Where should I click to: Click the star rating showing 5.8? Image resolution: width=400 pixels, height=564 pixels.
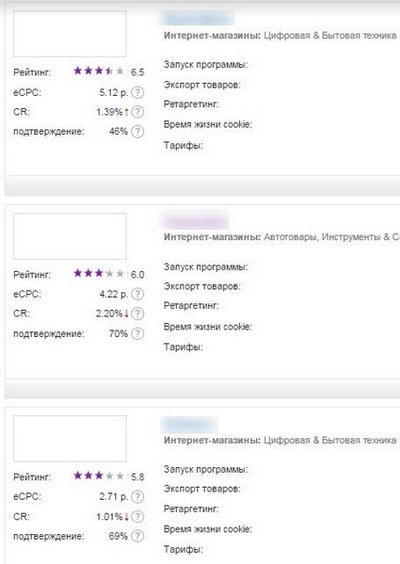coord(99,476)
